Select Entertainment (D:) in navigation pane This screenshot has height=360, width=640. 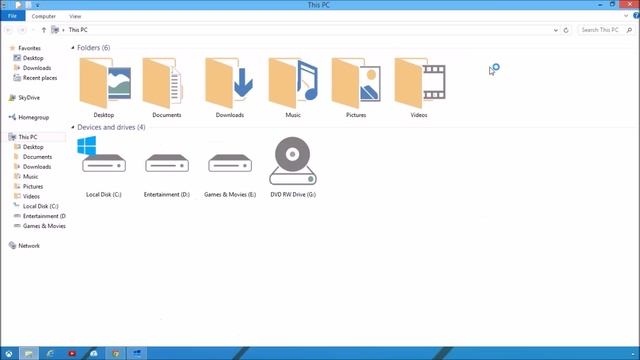point(44,216)
